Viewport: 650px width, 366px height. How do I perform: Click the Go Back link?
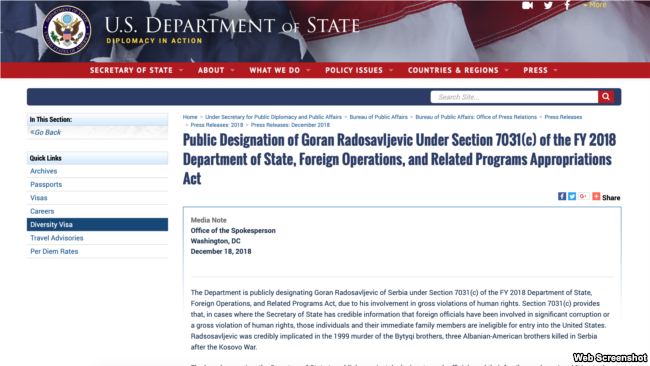(46, 132)
